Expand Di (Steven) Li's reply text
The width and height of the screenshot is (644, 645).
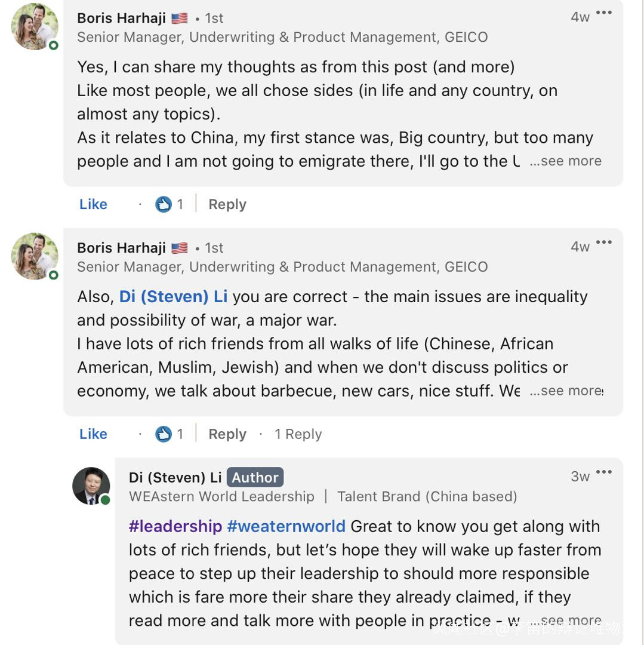pyautogui.click(x=565, y=621)
